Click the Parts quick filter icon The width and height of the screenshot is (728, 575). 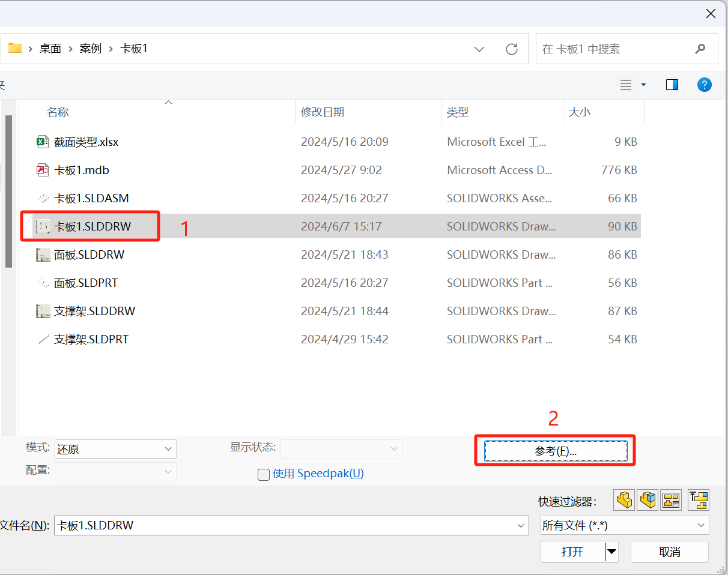tap(625, 499)
